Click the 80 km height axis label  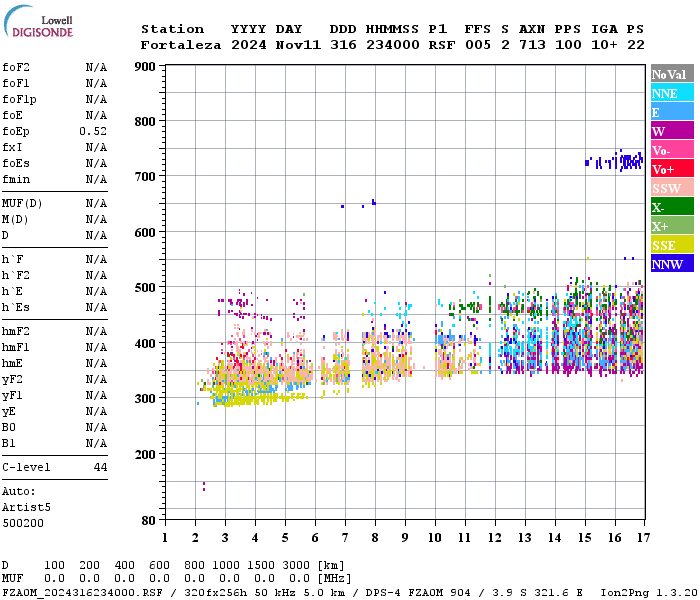tap(149, 521)
